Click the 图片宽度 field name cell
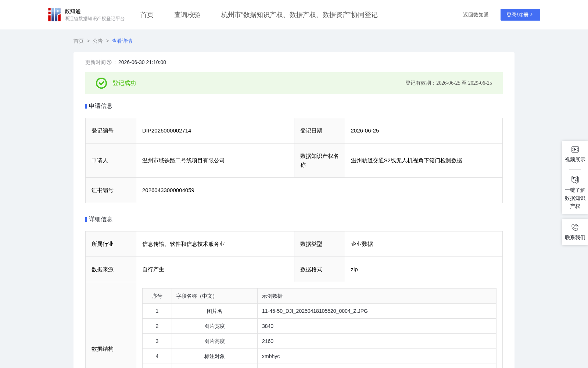The image size is (588, 368). [215, 326]
